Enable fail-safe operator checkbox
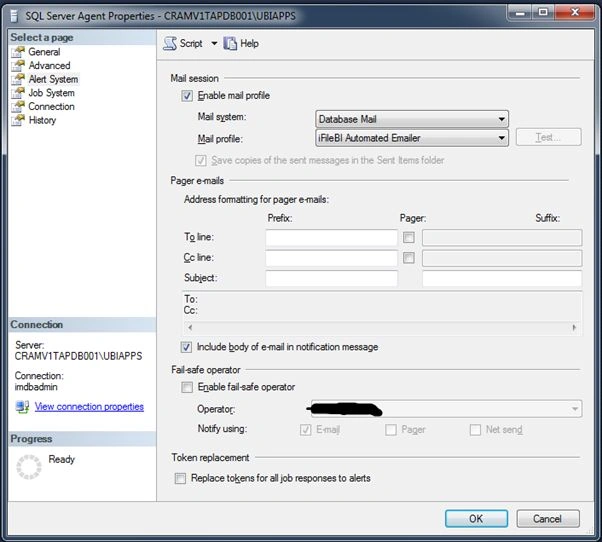602x542 pixels. coord(187,387)
